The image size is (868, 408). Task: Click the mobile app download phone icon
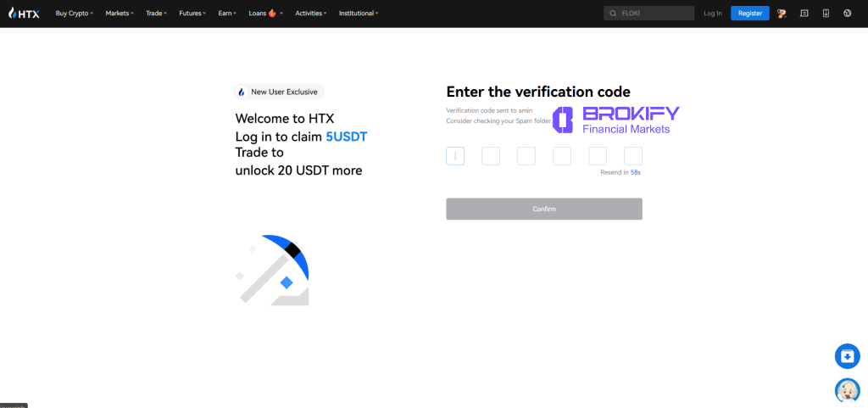826,14
